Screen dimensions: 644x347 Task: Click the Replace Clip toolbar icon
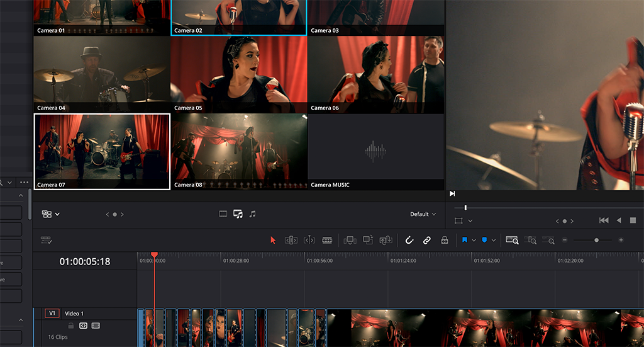click(x=386, y=240)
